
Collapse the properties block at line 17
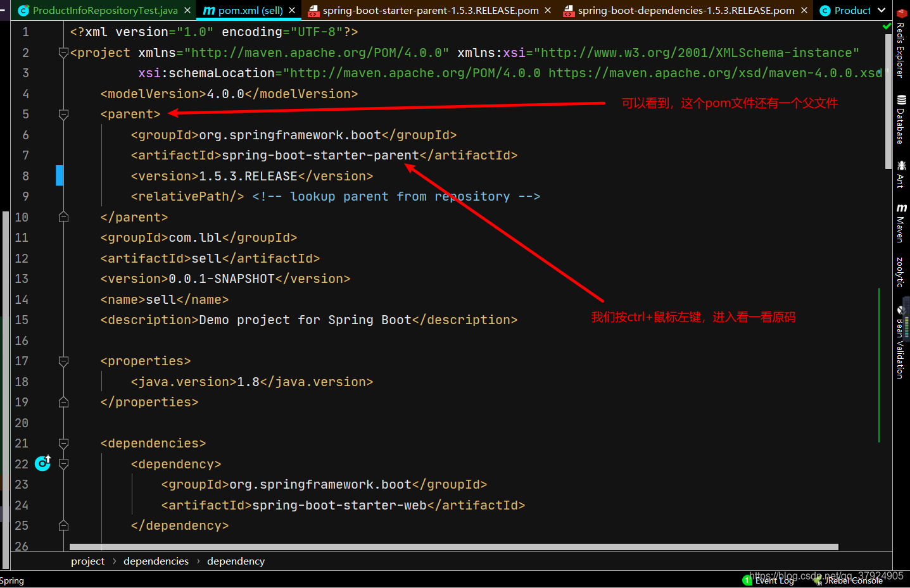click(63, 361)
